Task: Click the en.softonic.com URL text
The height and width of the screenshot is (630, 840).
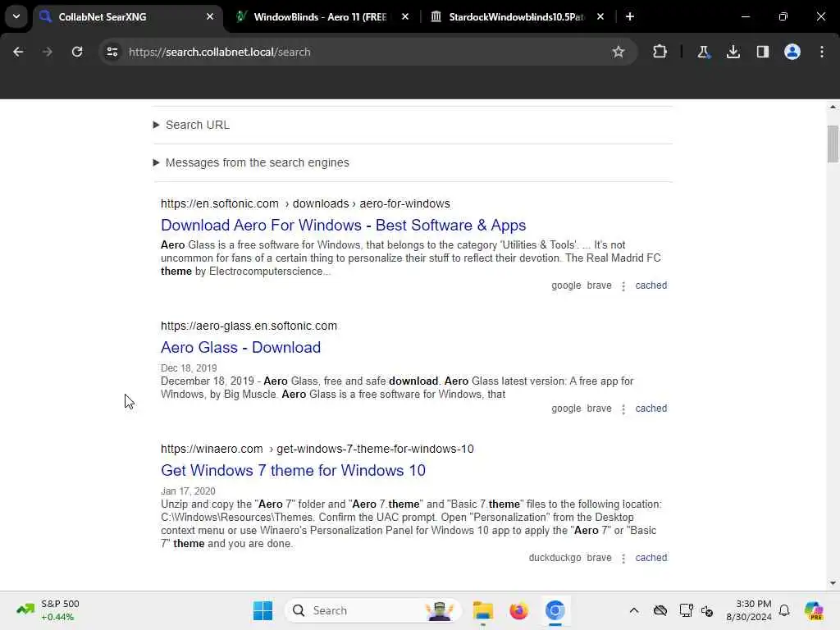Action: [x=305, y=203]
